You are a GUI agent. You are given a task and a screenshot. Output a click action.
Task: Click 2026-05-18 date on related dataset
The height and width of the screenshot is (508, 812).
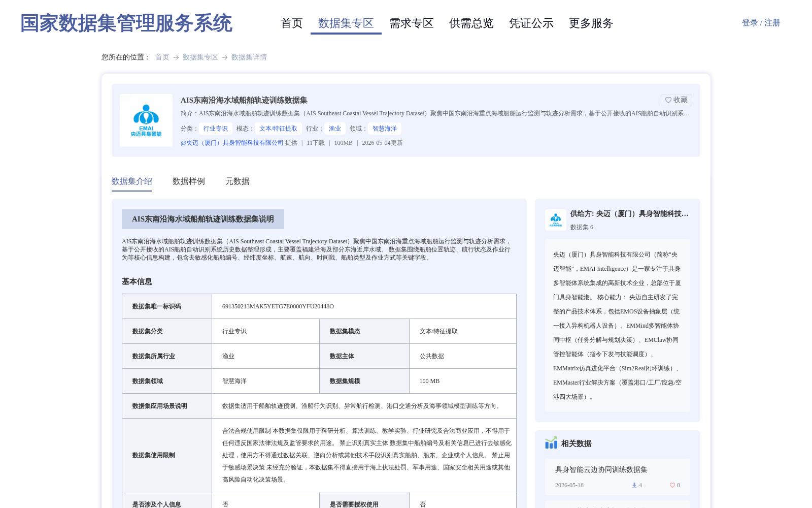coord(569,485)
